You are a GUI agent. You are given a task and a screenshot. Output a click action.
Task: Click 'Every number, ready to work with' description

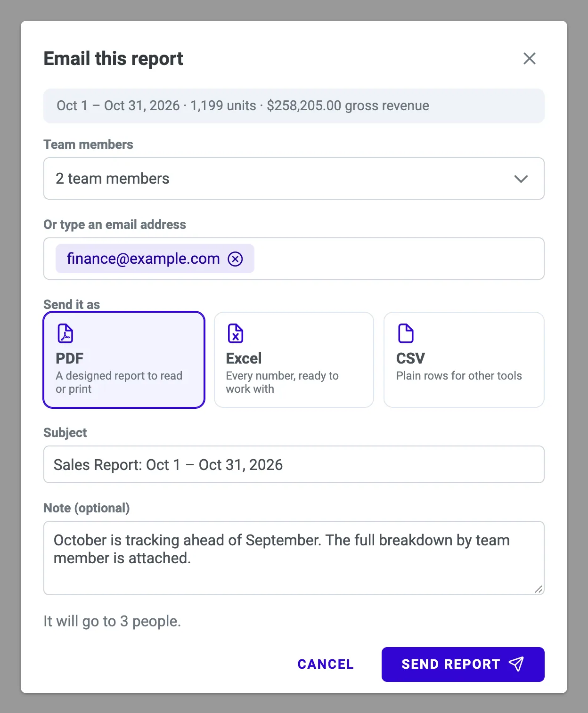(282, 382)
